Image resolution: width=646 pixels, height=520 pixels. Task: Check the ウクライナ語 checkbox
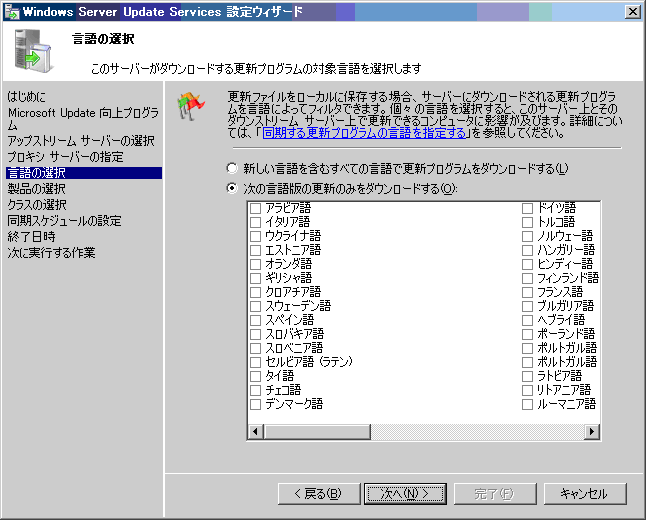click(x=255, y=236)
